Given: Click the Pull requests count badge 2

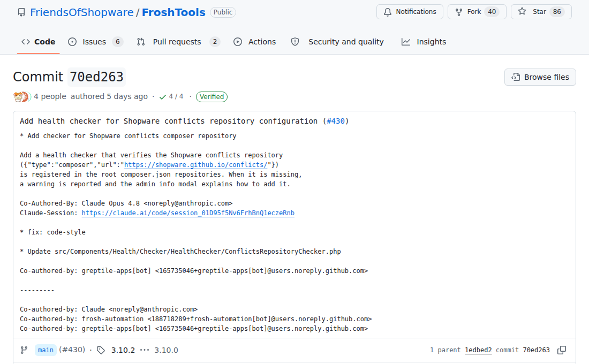Looking at the screenshot, I should (215, 42).
